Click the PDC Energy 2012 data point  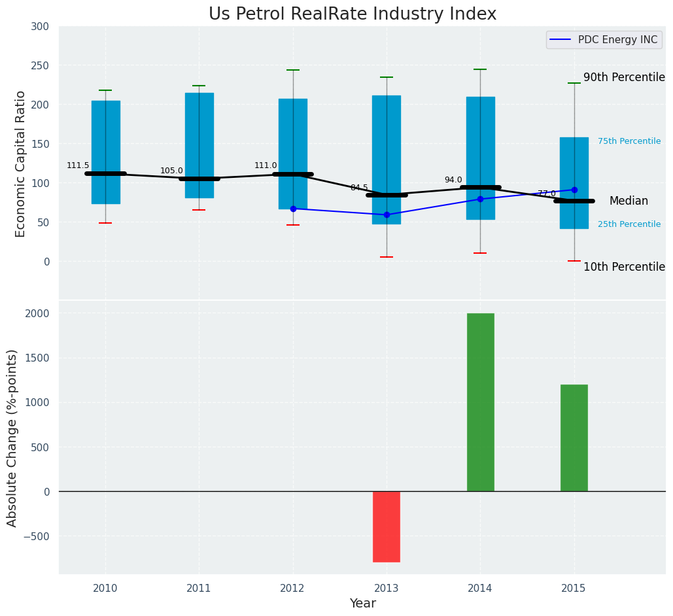pyautogui.click(x=293, y=209)
